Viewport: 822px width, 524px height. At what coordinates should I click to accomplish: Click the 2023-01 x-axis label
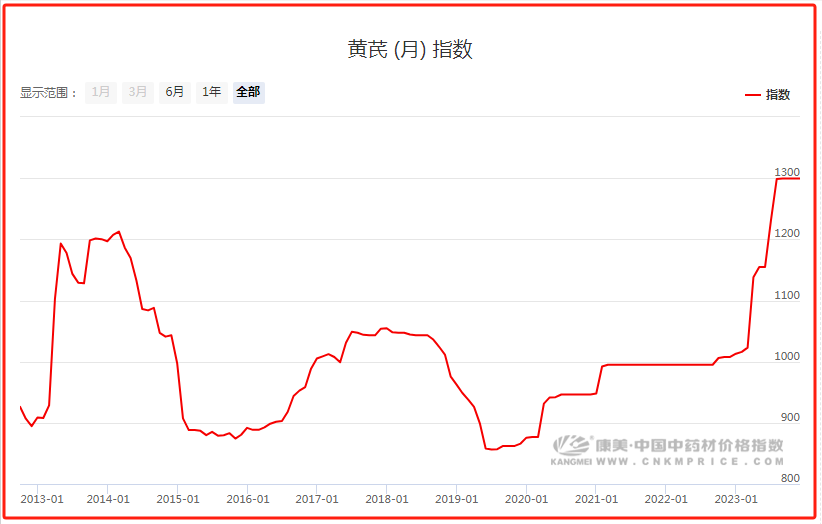click(x=736, y=499)
